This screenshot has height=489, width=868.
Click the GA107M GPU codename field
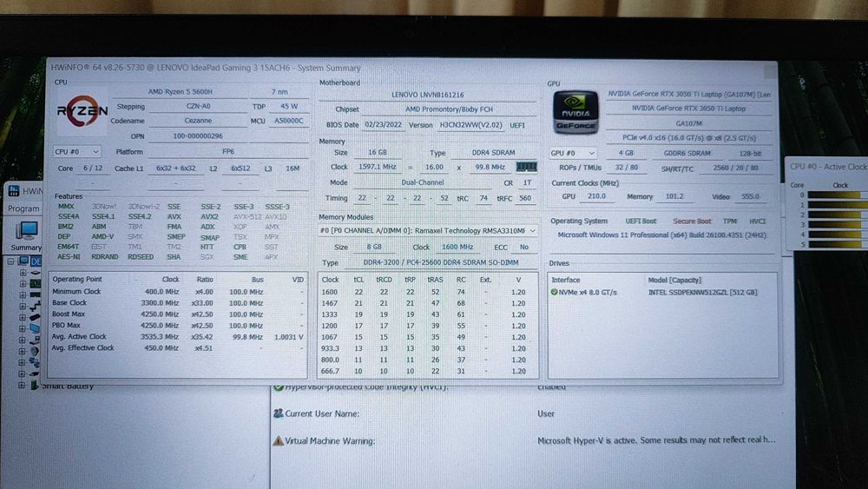pos(688,123)
